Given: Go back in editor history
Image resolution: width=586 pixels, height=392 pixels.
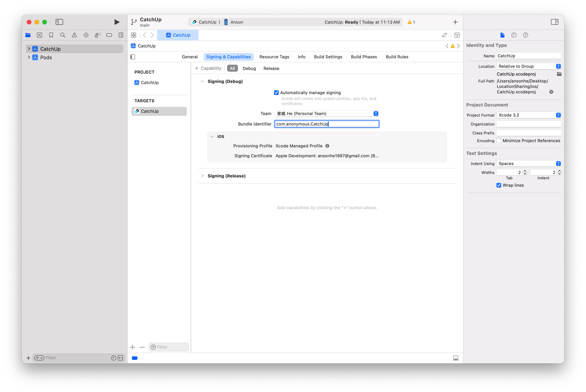Looking at the screenshot, I should click(x=145, y=35).
